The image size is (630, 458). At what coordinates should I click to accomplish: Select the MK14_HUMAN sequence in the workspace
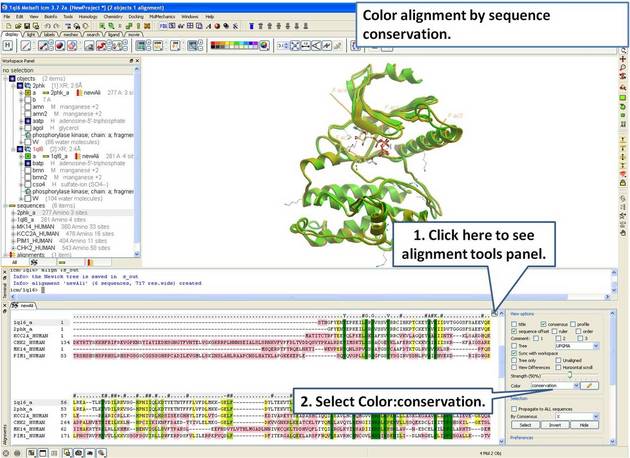tap(30, 227)
